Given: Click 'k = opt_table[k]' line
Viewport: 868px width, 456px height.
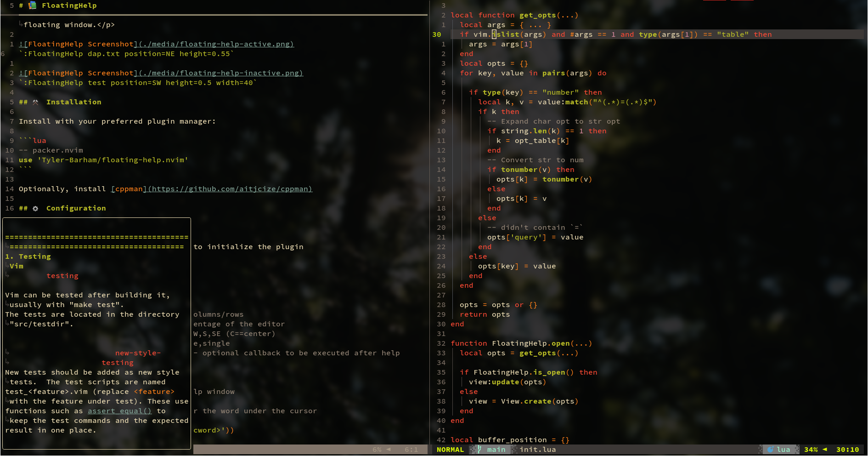Looking at the screenshot, I should click(533, 141).
